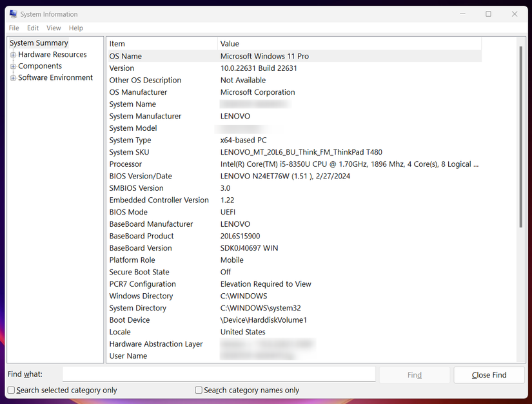Expand the Components branch
Viewport: 532px width, 404px height.
[x=13, y=66]
